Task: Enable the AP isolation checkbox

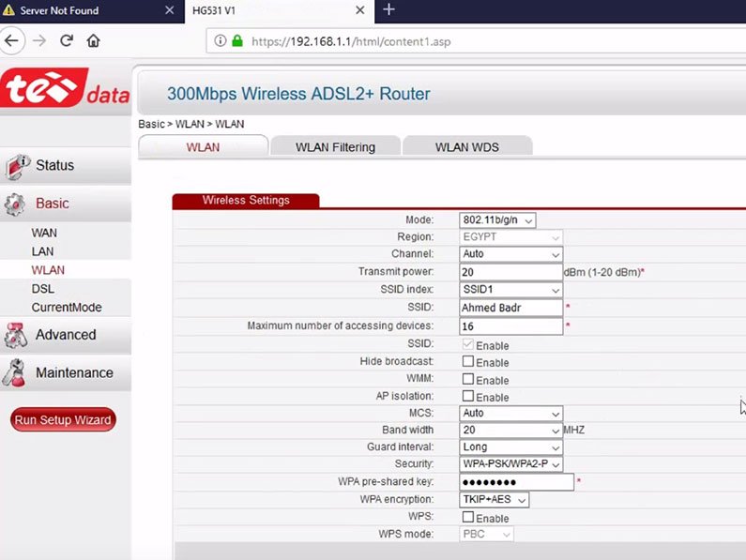Action: 468,397
